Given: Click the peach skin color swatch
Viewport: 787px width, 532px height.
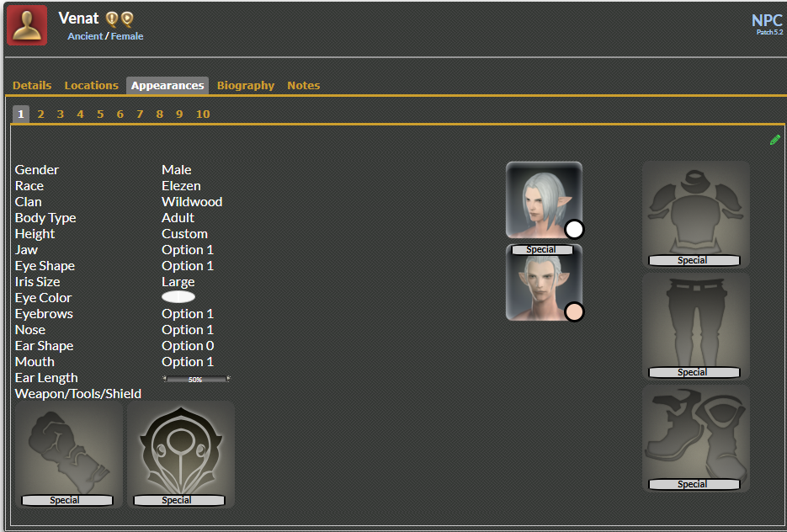Looking at the screenshot, I should coord(574,311).
